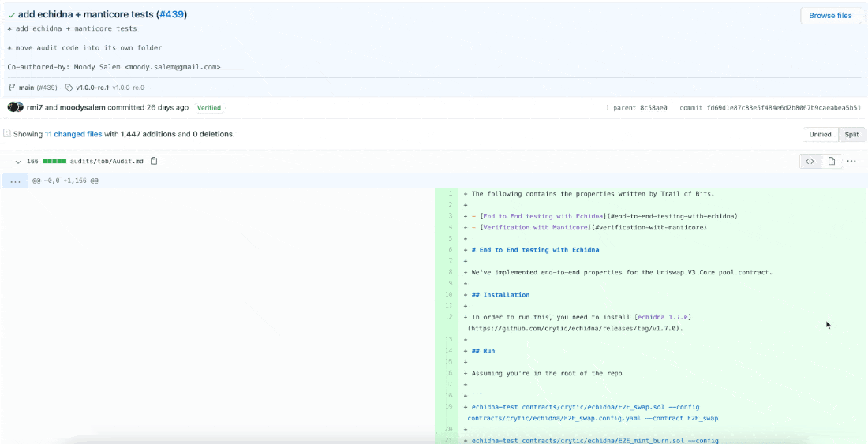The image size is (868, 444).
Task: Click line number 1 in the diff
Action: [450, 194]
